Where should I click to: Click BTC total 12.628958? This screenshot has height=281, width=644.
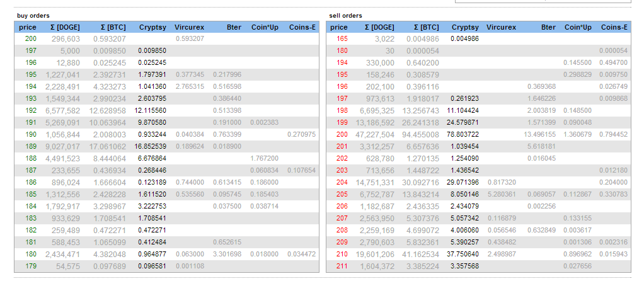(x=107, y=111)
